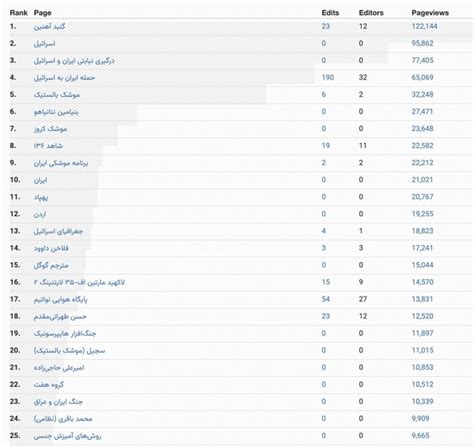Open the اردن page link
Viewport: 474px width, 446px height.
[40, 214]
